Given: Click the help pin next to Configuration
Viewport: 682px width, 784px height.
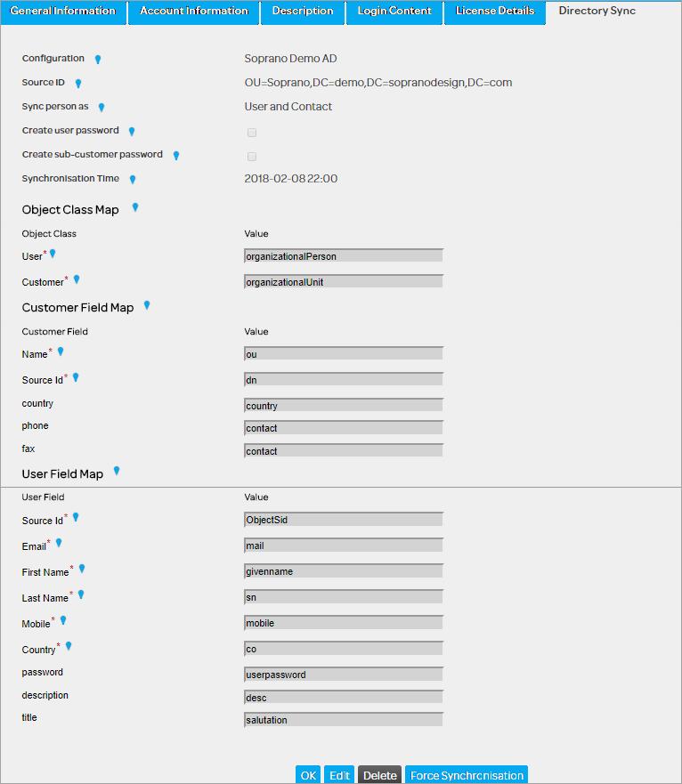Looking at the screenshot, I should point(98,60).
